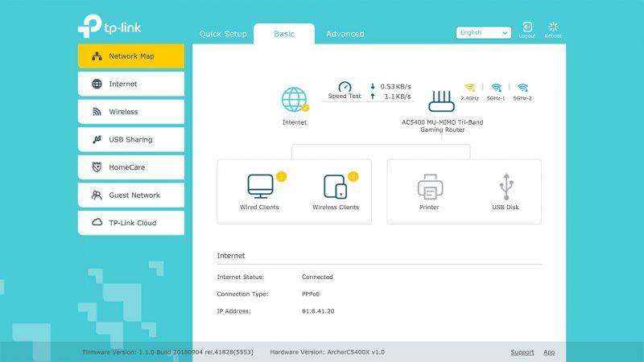Open the Wireless Clients devices icon
The height and width of the screenshot is (362, 644).
tap(336, 187)
